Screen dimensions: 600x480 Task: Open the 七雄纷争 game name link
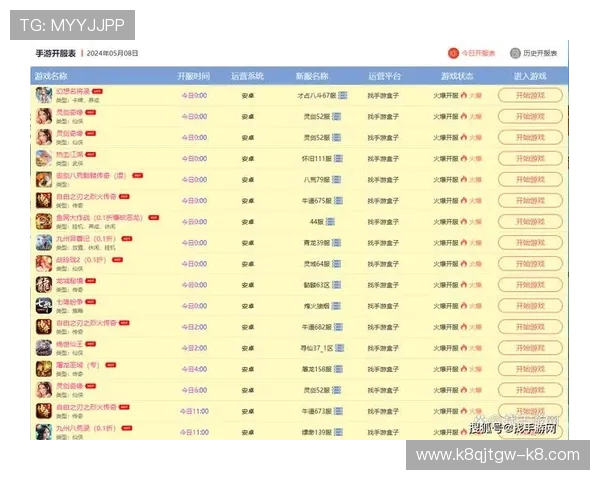pyautogui.click(x=69, y=302)
